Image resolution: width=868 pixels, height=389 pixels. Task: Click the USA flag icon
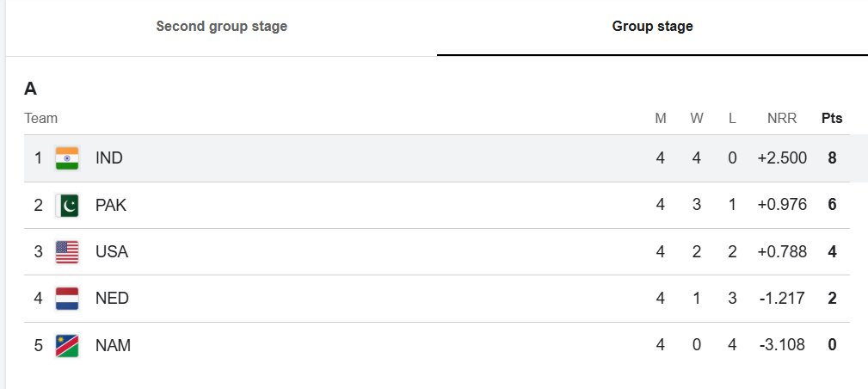pyautogui.click(x=67, y=252)
